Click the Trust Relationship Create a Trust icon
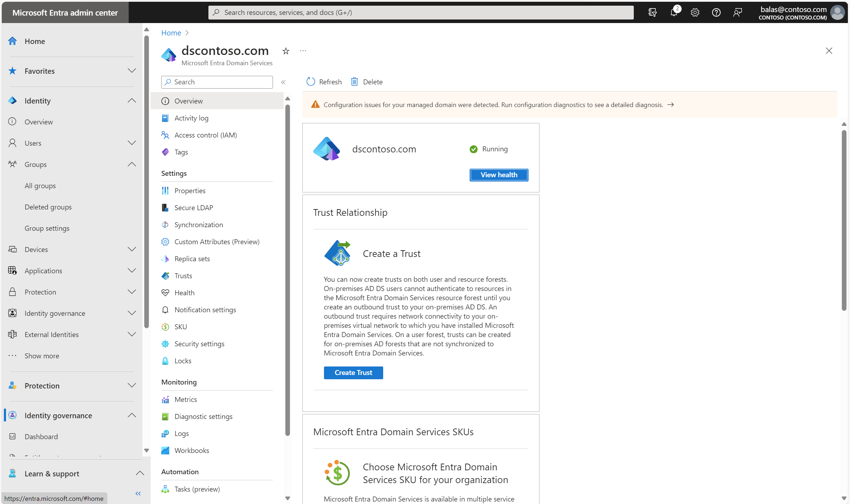Image resolution: width=850 pixels, height=504 pixels. coord(338,253)
